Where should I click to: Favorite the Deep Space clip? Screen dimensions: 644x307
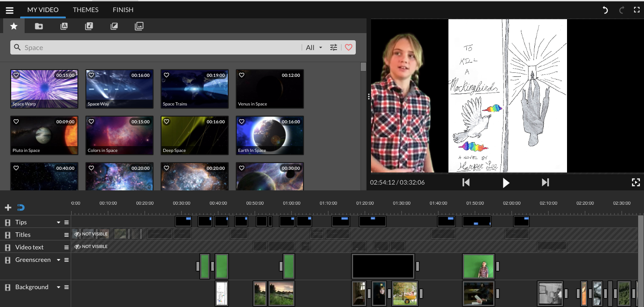[166, 122]
